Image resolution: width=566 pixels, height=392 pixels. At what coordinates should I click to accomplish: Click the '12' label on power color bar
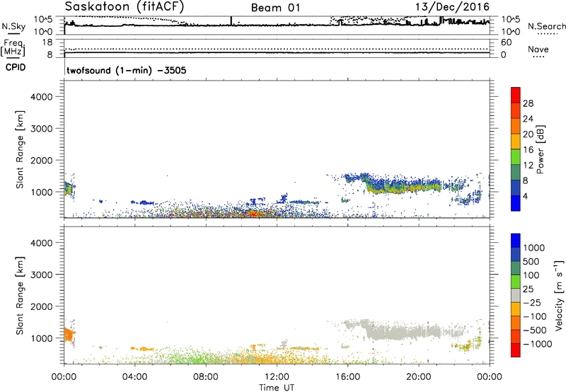[528, 166]
